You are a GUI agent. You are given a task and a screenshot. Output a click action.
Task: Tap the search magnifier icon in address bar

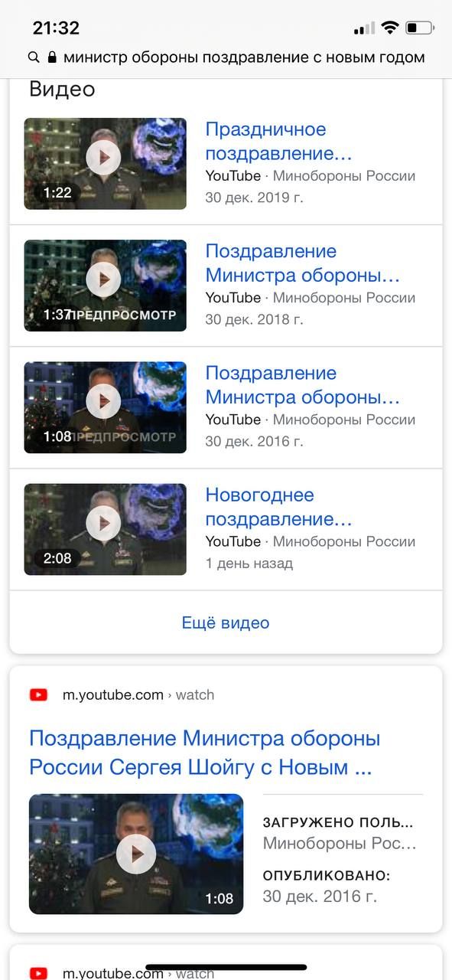point(34,57)
